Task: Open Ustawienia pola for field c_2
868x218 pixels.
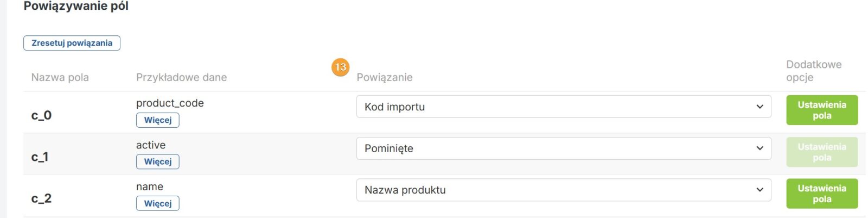Action: 821,194
